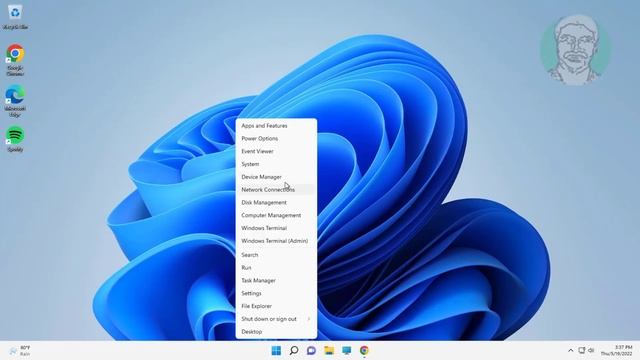Open the monitor app icon on taskbar
This screenshot has height=360, width=640.
(x=347, y=350)
